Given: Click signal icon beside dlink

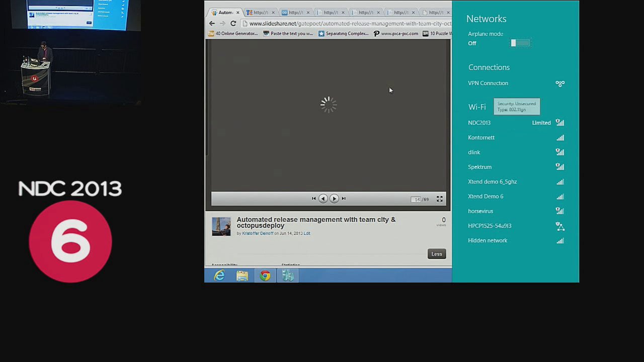Looking at the screenshot, I should (x=560, y=152).
